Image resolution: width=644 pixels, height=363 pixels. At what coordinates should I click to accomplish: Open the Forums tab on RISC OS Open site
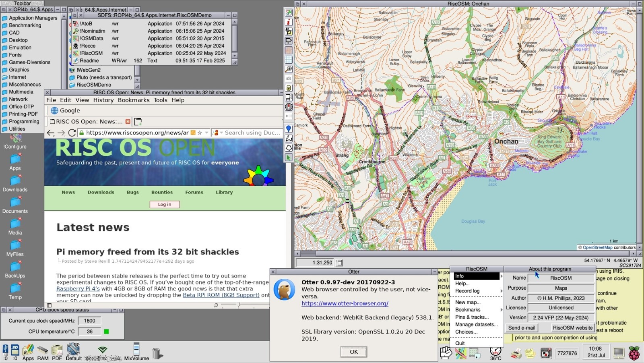coord(194,192)
